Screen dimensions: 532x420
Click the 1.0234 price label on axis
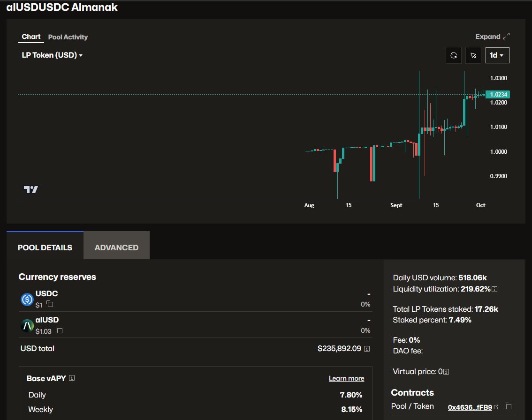click(498, 95)
